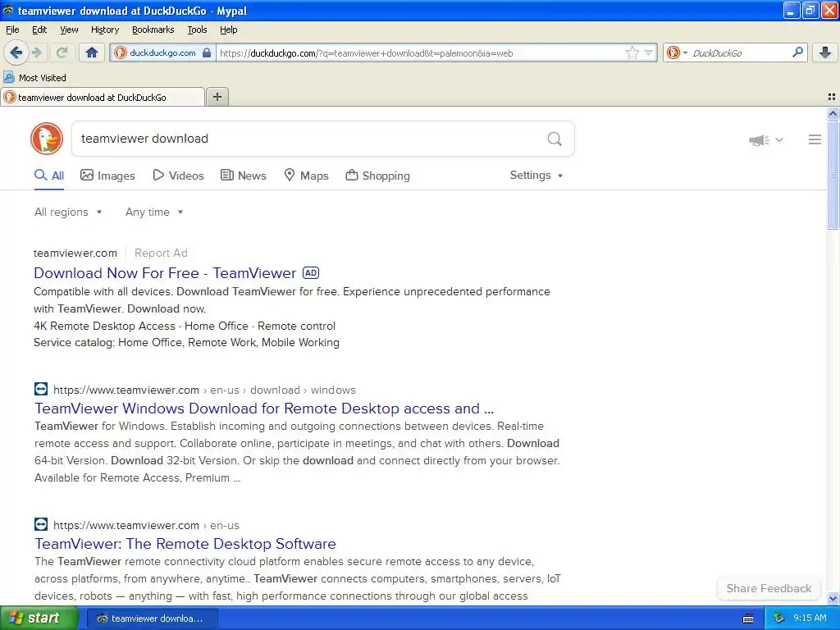840x630 pixels.
Task: Open the Windows start button
Action: pos(39,618)
